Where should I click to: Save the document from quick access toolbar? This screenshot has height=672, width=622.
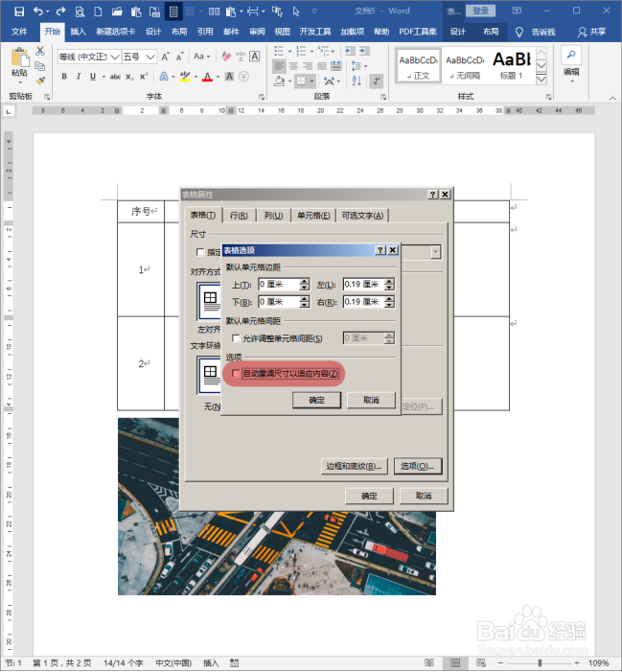point(19,12)
